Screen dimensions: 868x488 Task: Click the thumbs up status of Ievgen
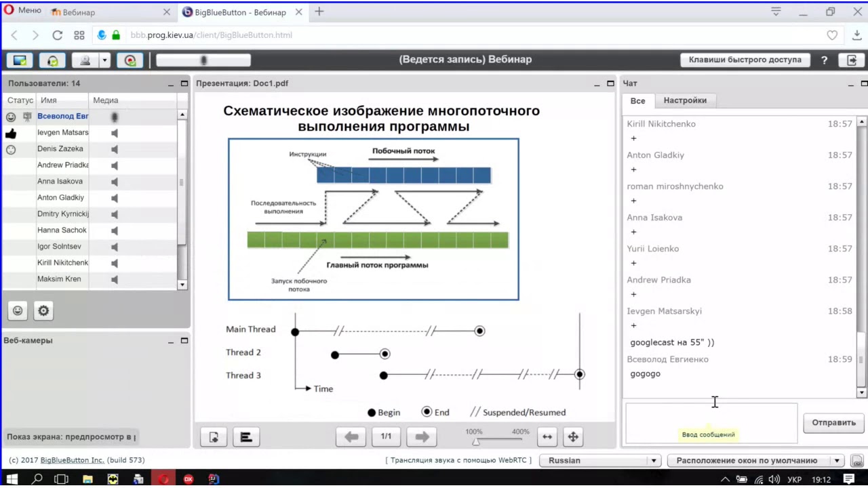pyautogui.click(x=11, y=134)
